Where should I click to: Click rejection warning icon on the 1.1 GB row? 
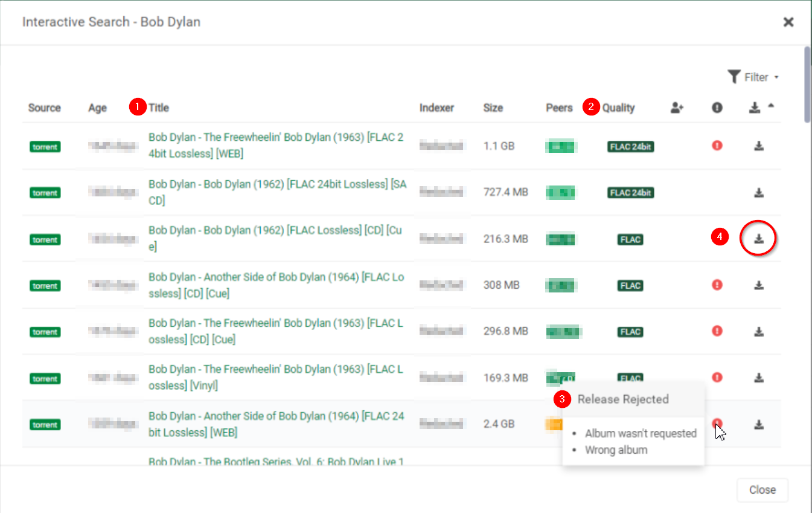pos(717,146)
